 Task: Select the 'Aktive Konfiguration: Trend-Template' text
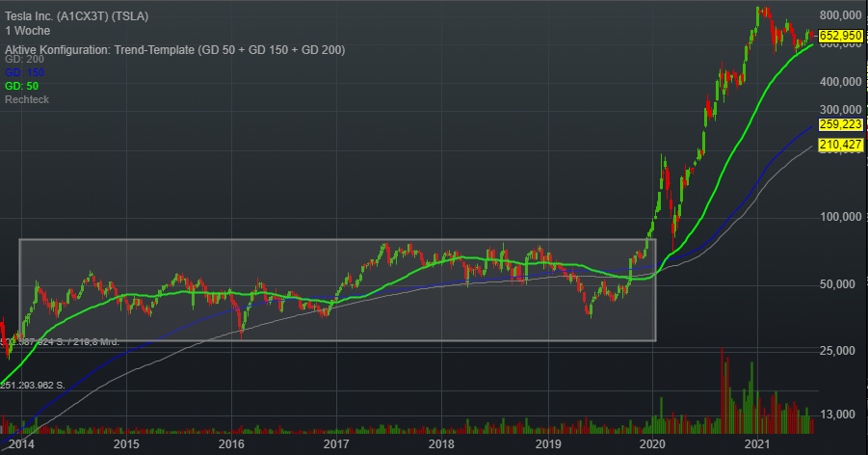coord(99,50)
